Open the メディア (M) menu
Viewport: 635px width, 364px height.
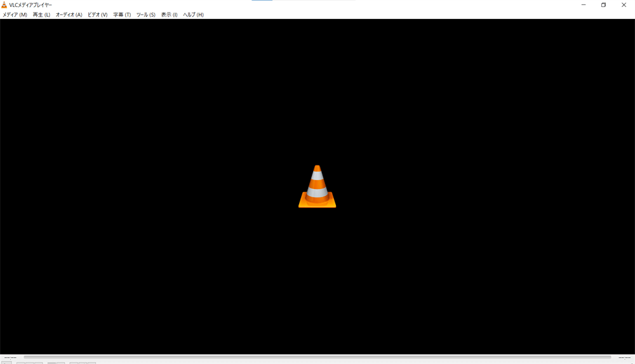(15, 15)
